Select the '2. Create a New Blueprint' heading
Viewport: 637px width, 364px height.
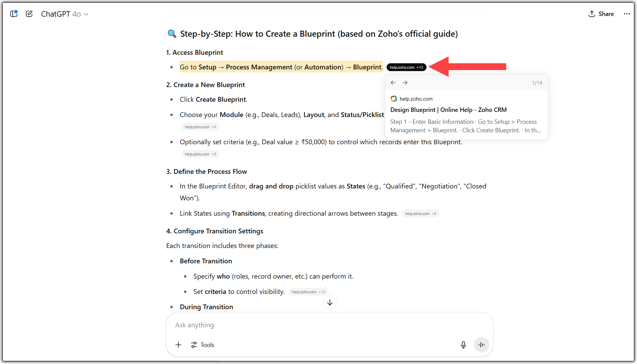(205, 85)
